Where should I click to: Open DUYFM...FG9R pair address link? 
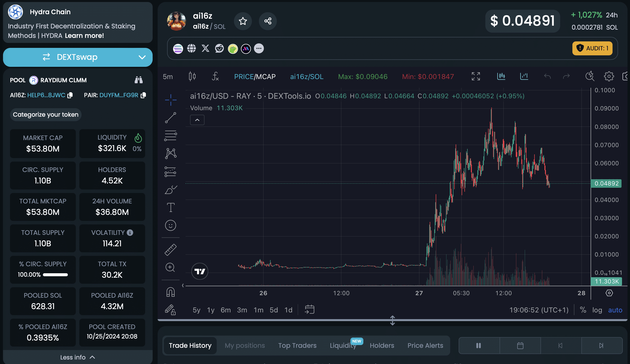pyautogui.click(x=119, y=95)
